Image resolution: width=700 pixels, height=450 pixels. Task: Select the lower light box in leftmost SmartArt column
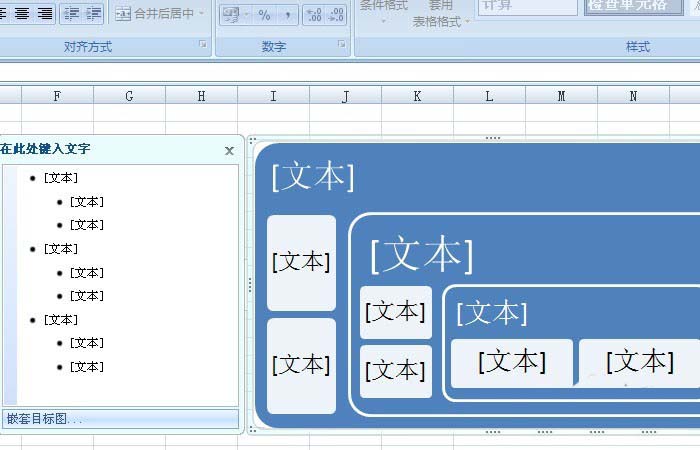pos(301,366)
